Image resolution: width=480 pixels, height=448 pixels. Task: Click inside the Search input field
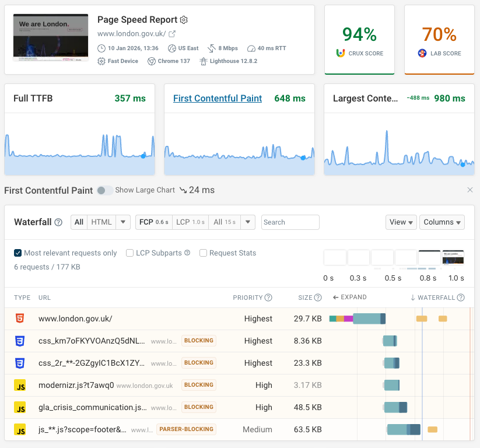[290, 222]
